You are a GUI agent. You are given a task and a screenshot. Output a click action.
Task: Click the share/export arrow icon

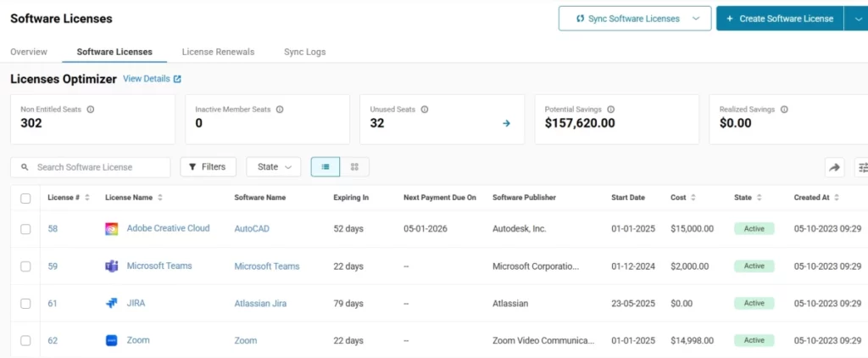(x=834, y=167)
